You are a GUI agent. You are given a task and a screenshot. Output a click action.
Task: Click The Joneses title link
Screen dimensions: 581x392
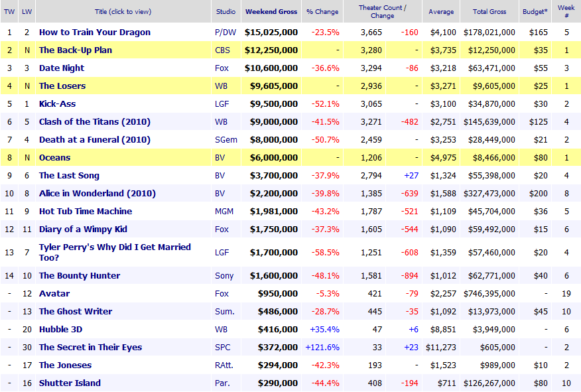coord(65,365)
